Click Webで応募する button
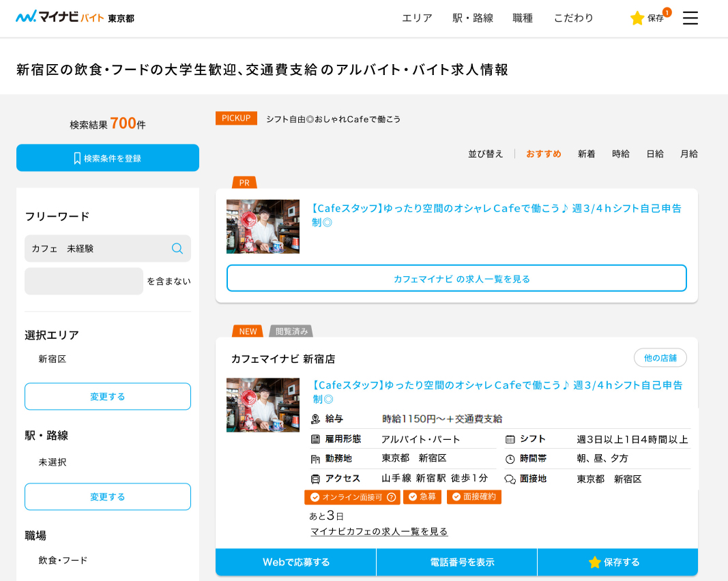 (295, 562)
